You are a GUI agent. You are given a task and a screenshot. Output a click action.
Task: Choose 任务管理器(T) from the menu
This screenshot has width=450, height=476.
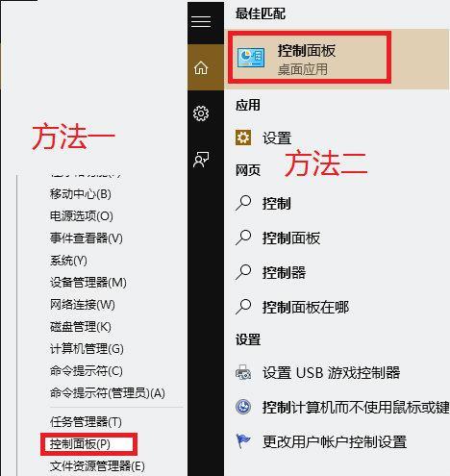click(x=86, y=422)
